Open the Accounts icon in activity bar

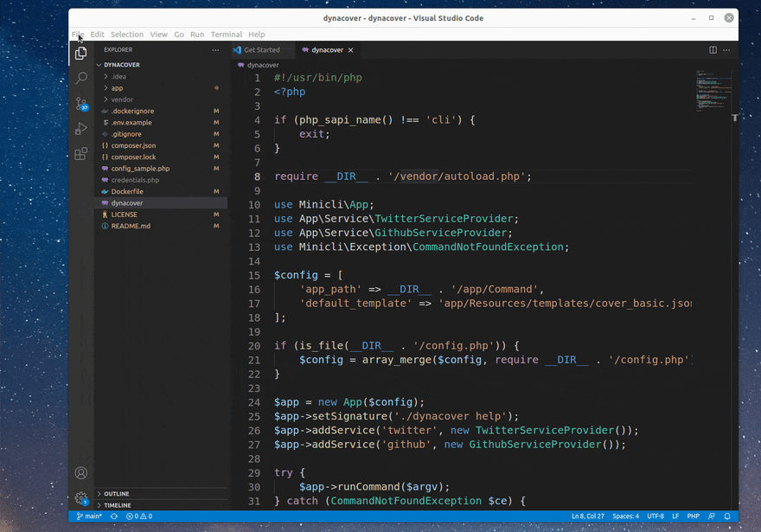(81, 473)
